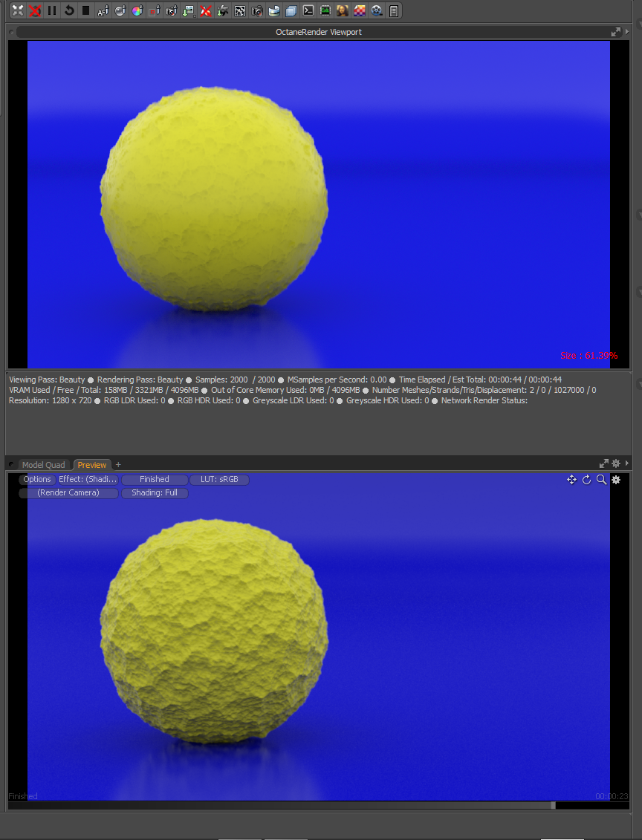
Task: Click the red X over grey sphere icon
Action: [35, 10]
